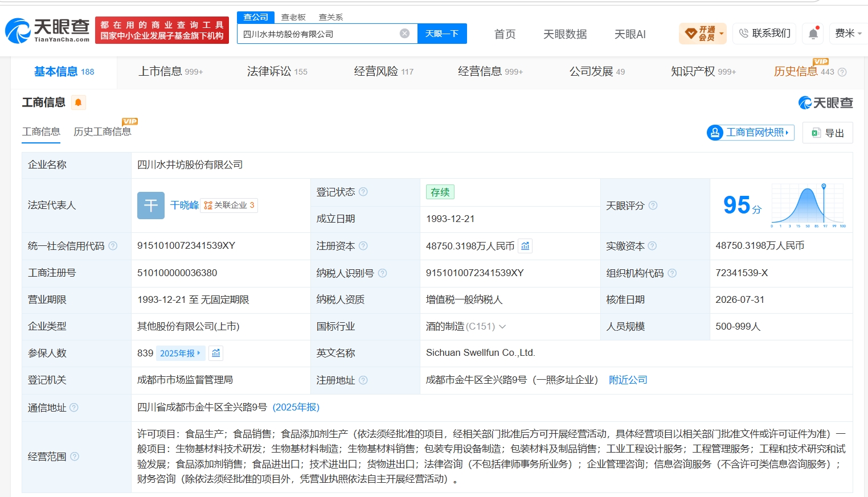Image resolution: width=868 pixels, height=497 pixels.
Task: Open help icon next to 统一社会信用代码
Action: coord(113,246)
